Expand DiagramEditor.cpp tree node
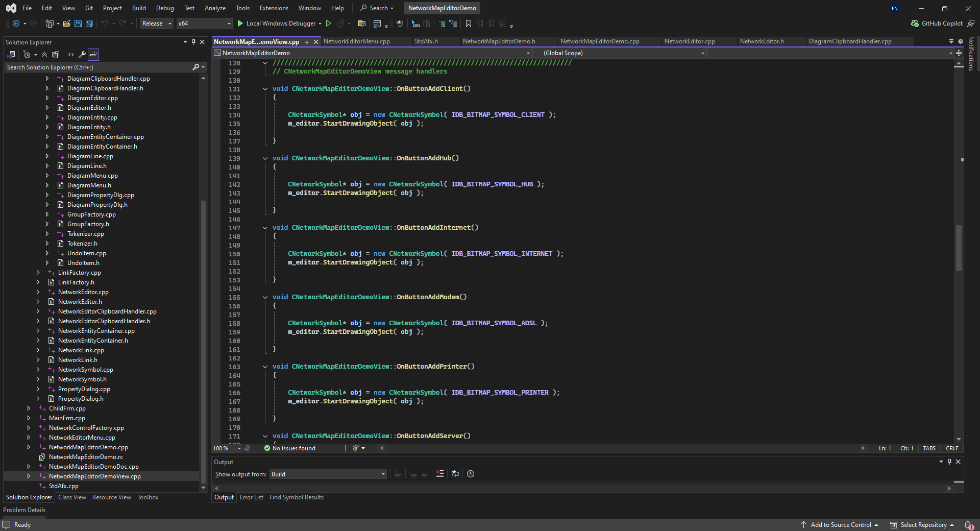The height and width of the screenshot is (531, 980). [47, 98]
